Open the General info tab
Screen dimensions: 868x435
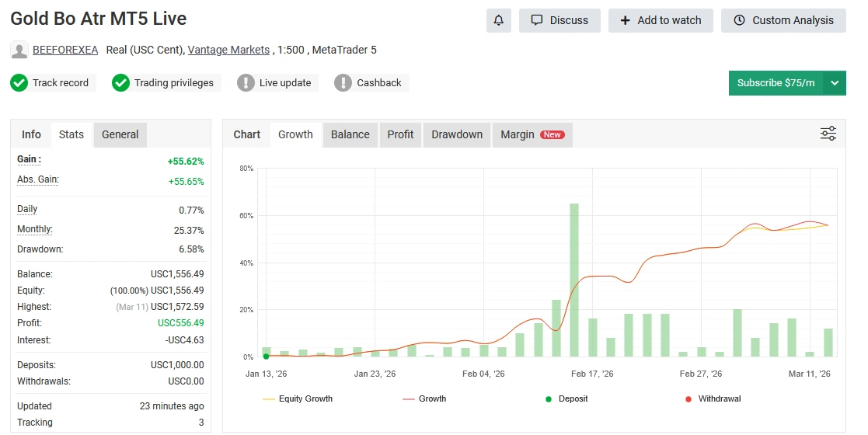click(x=120, y=134)
